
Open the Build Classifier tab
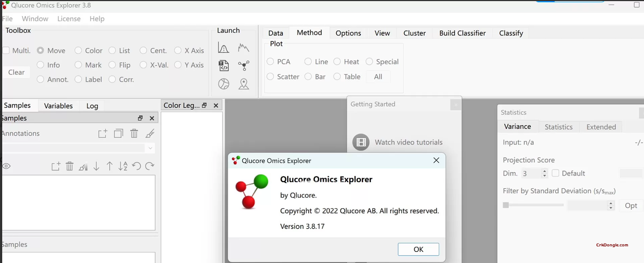coord(462,33)
